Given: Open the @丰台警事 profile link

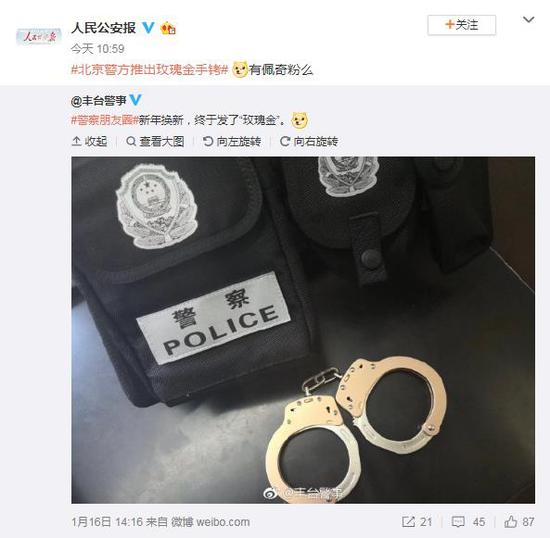Looking at the screenshot, I should 99,101.
